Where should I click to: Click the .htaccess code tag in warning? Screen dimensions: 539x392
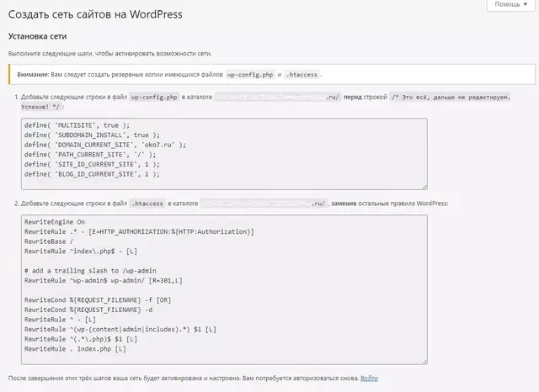[x=302, y=75]
